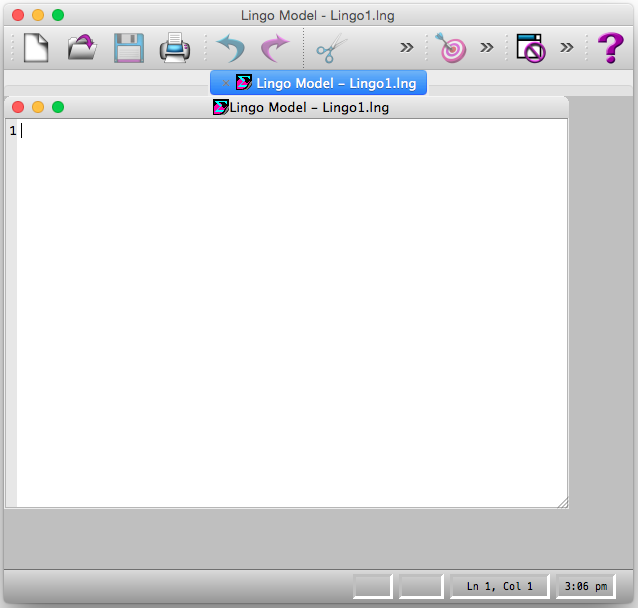Expand the overflow chevron after the target icon
Screen dimensions: 638x608
[x=487, y=47]
